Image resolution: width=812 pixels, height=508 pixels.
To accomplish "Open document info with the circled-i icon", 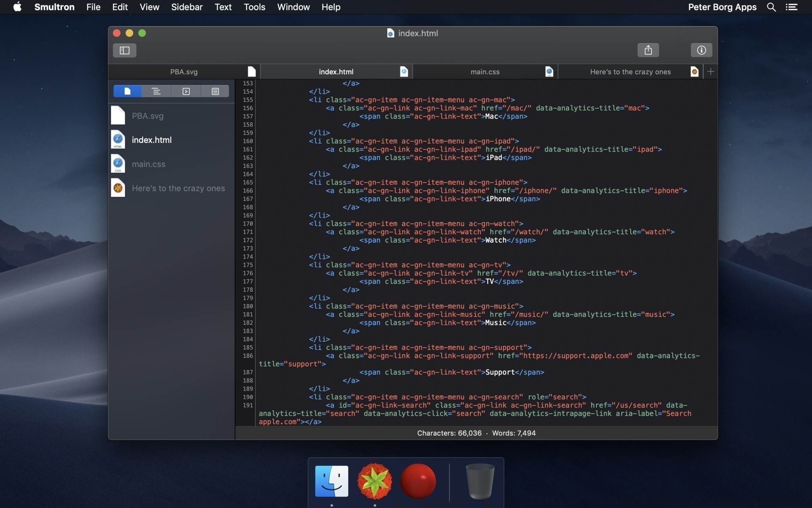I will click(702, 50).
